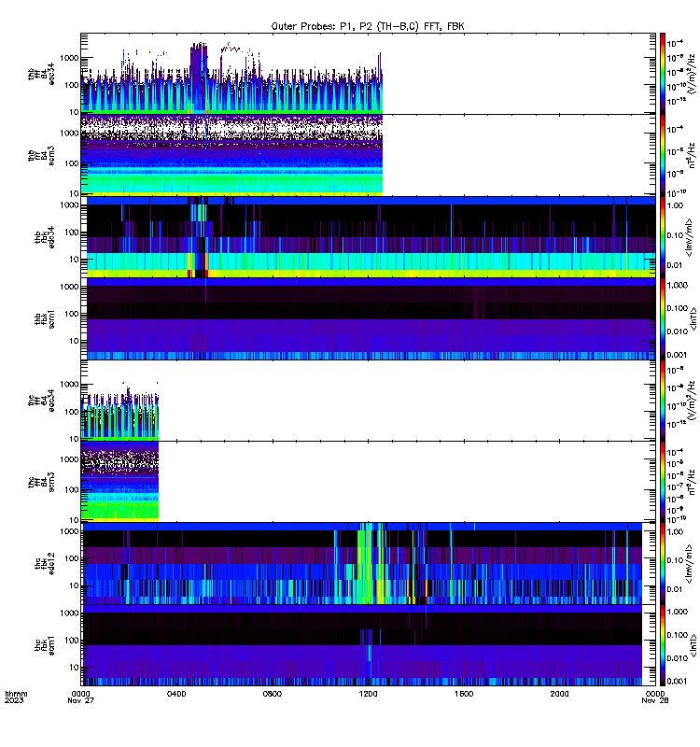
Task: Click the 100 y-tick of thb fbk scm1 panel
Action: click(x=71, y=314)
